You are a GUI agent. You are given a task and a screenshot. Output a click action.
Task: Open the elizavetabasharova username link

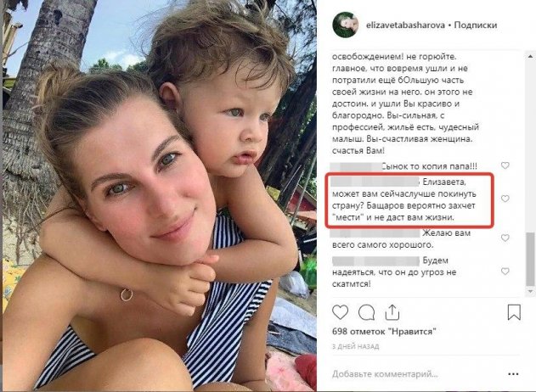[x=405, y=25]
